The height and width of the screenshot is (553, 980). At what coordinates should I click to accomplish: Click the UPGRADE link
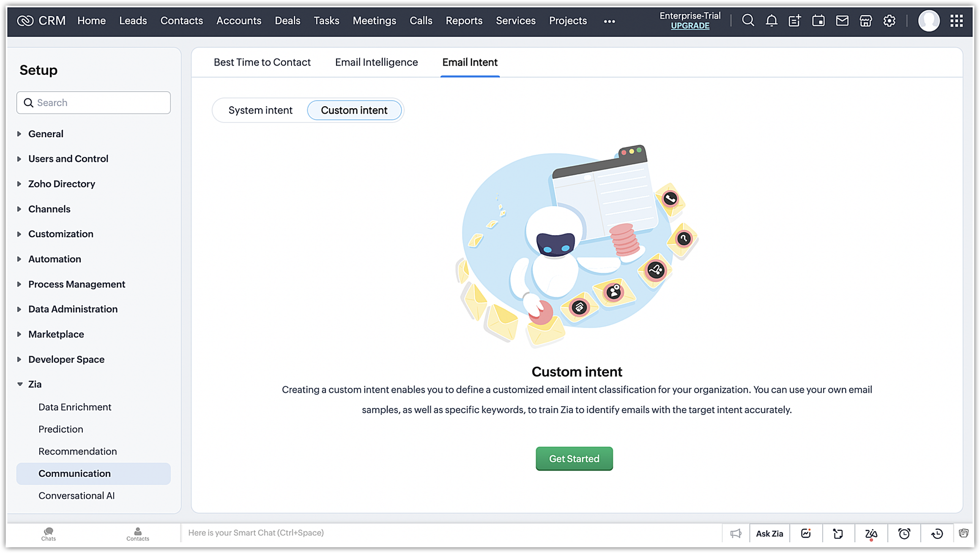pyautogui.click(x=690, y=26)
